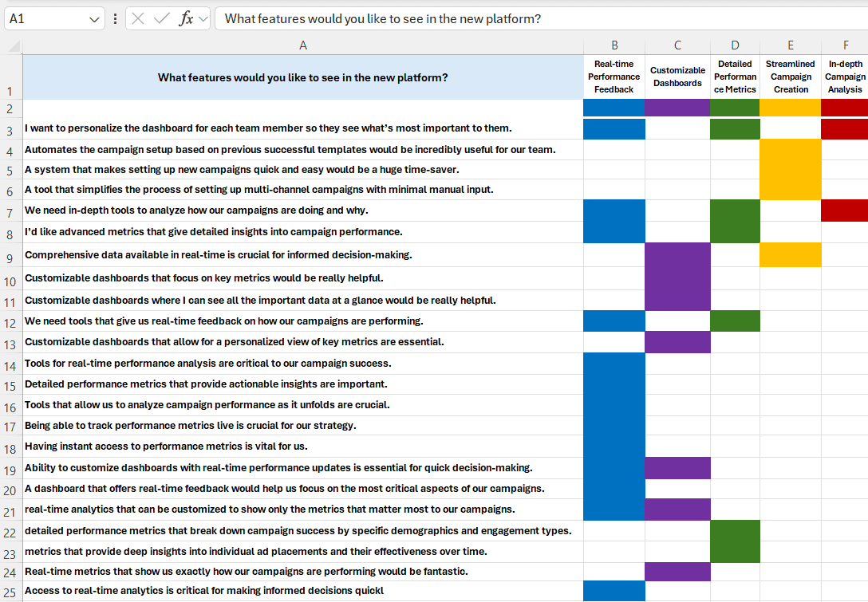Click the green cell in row 2
Screen dimensions: 868x602
coord(735,108)
